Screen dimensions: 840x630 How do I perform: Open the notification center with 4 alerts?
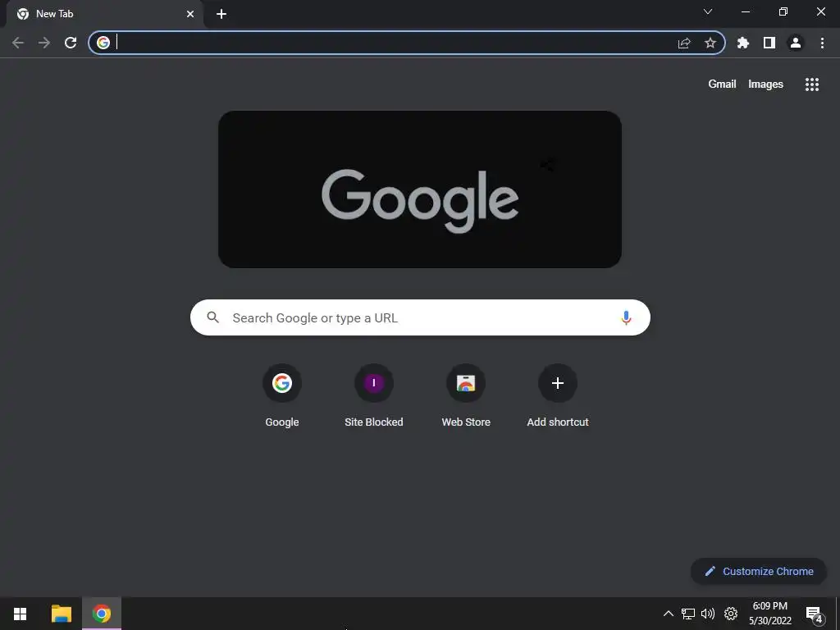point(814,614)
